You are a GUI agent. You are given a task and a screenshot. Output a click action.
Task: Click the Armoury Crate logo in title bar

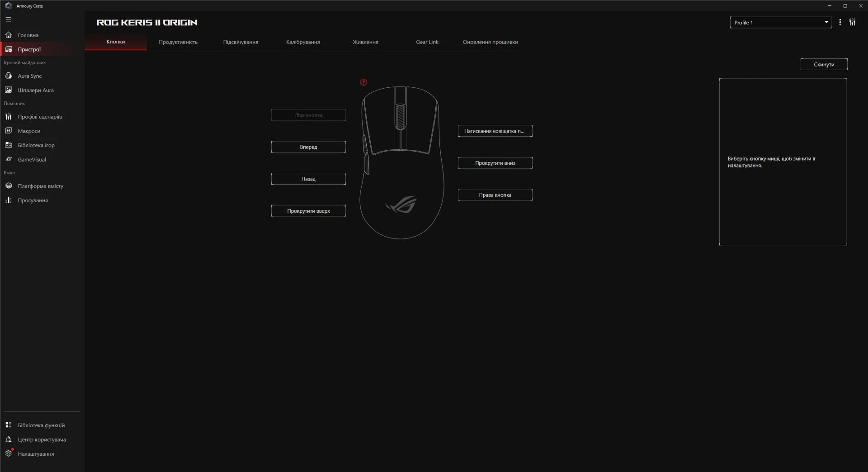[x=8, y=6]
